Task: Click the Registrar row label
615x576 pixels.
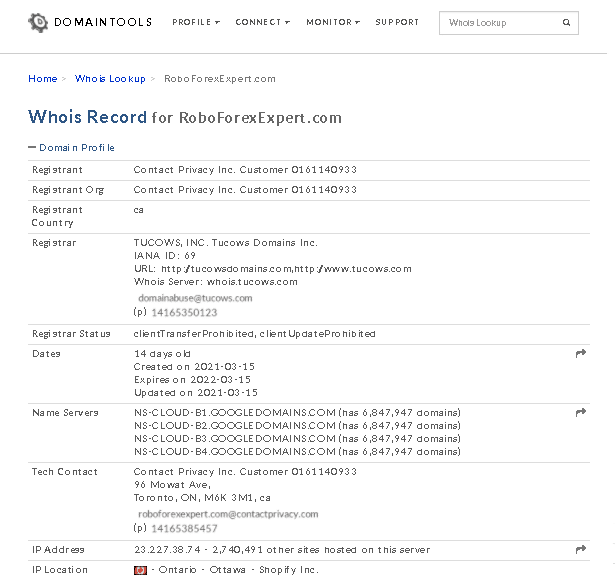Action: 54,243
